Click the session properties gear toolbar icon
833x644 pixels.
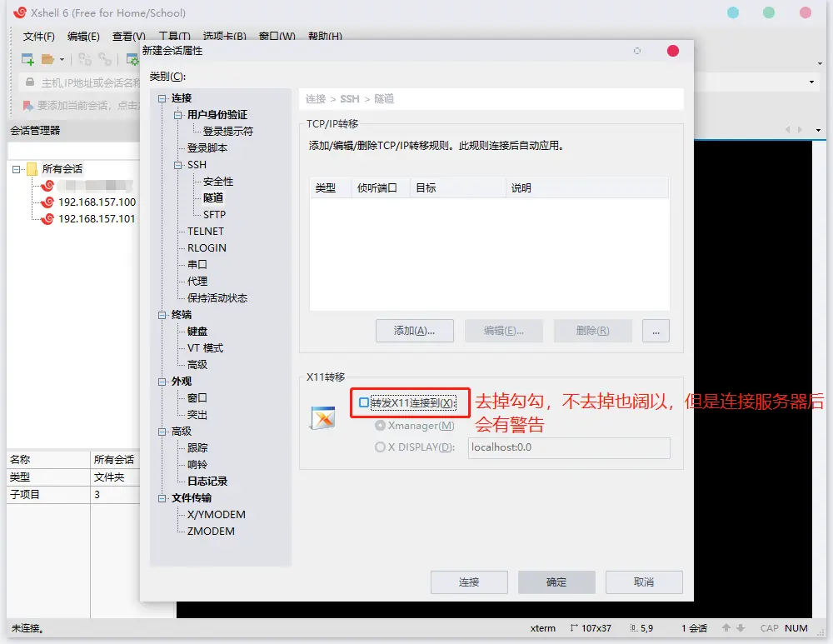[132, 59]
